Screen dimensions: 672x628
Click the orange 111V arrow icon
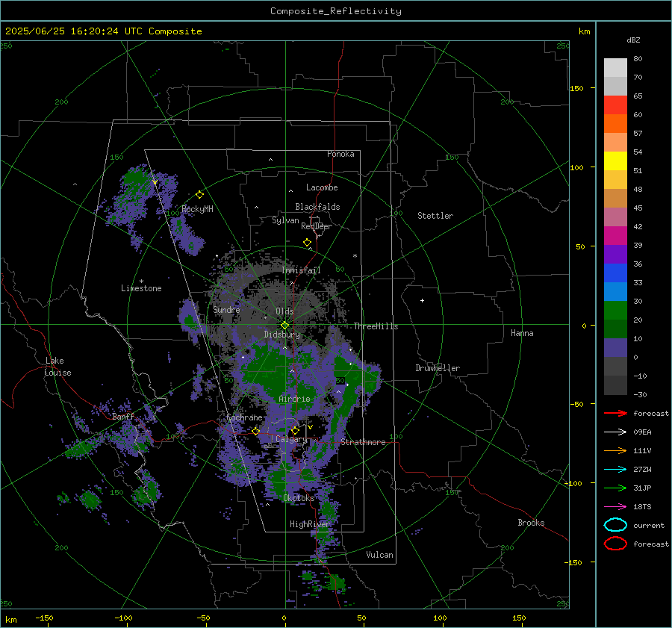[x=615, y=450]
